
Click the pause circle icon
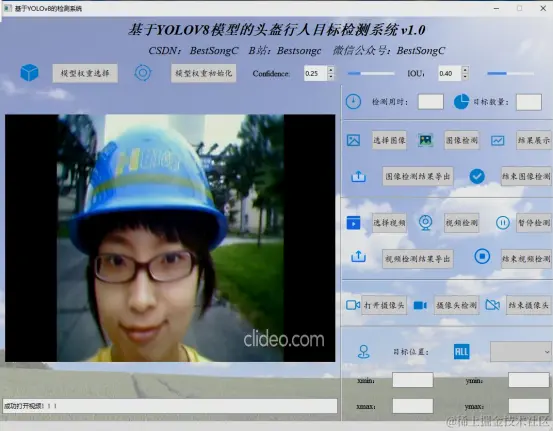point(502,223)
